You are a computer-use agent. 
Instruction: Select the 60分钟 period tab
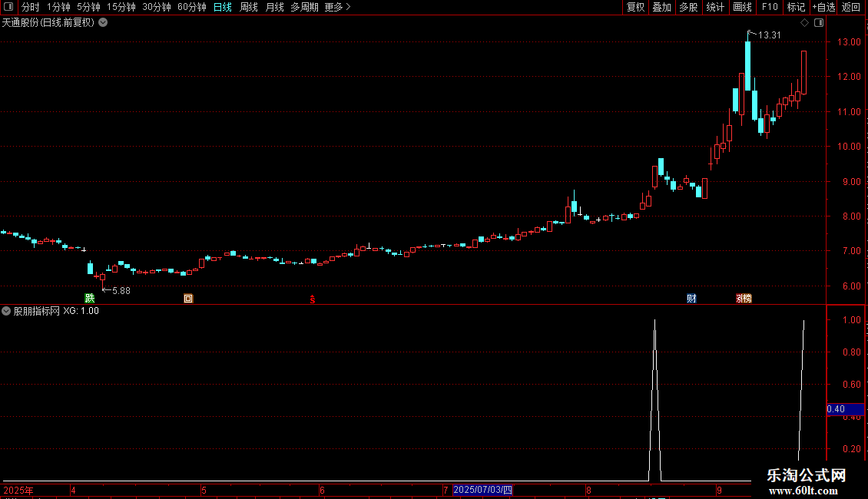191,7
